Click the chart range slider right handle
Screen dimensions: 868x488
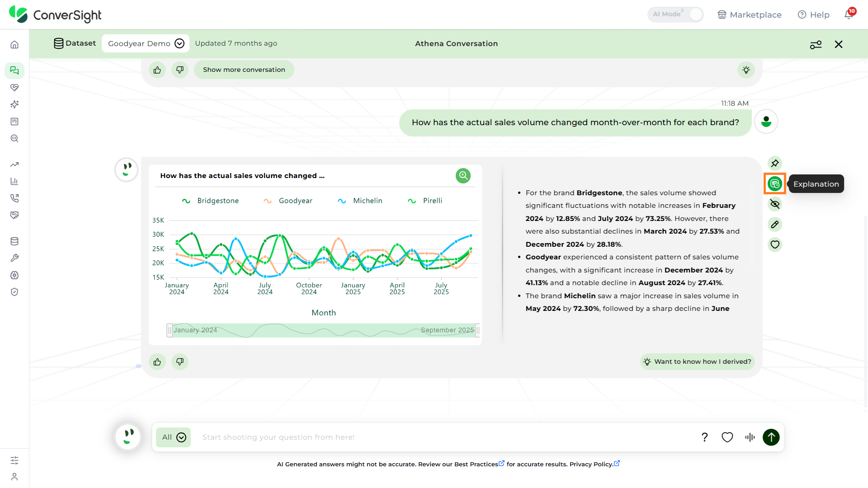(x=477, y=330)
